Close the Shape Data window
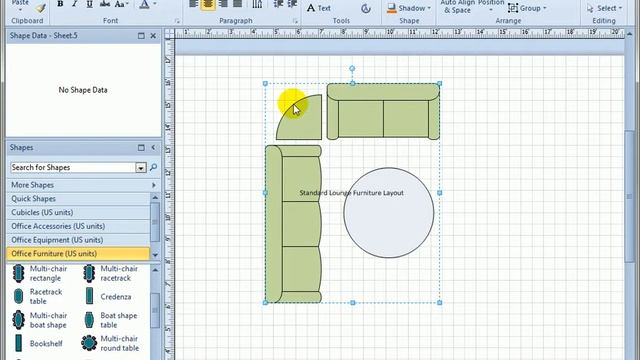The width and height of the screenshot is (640, 360). point(153,36)
